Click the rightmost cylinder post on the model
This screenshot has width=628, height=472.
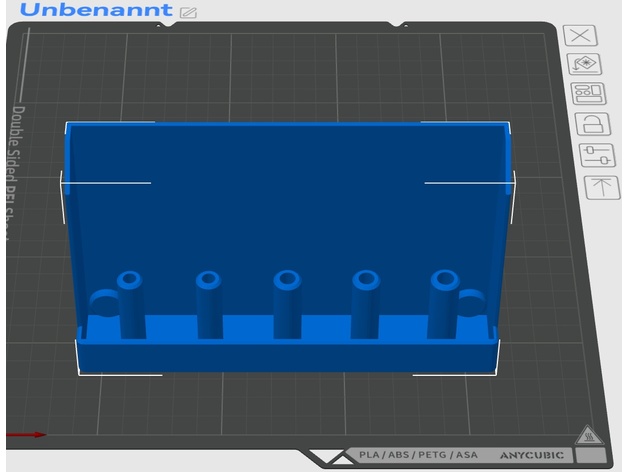pyautogui.click(x=443, y=305)
